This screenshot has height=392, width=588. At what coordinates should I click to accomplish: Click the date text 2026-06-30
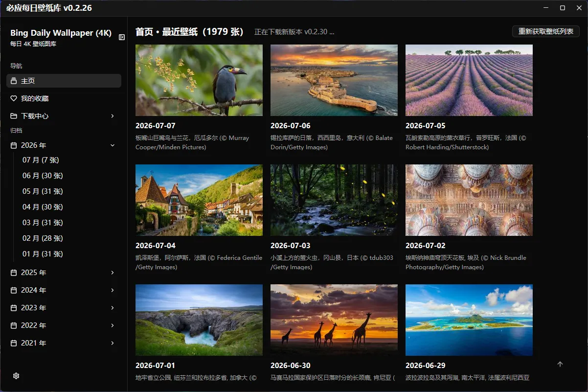tap(291, 366)
